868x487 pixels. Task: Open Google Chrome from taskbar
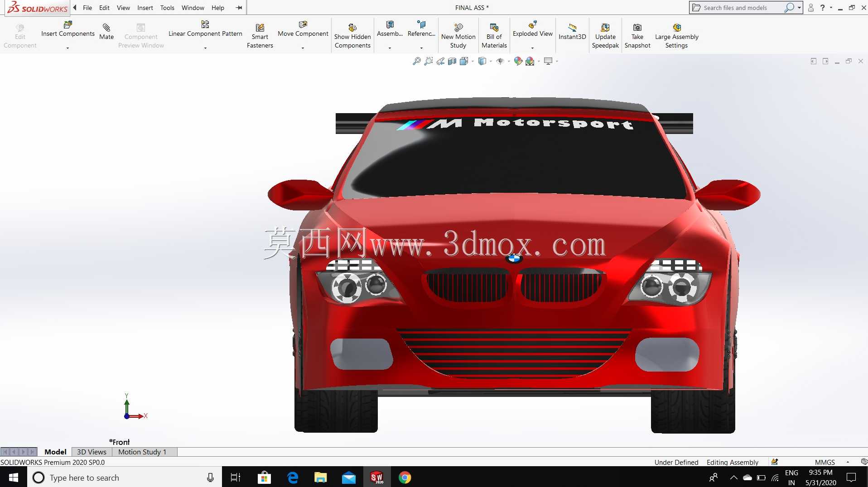tap(405, 477)
